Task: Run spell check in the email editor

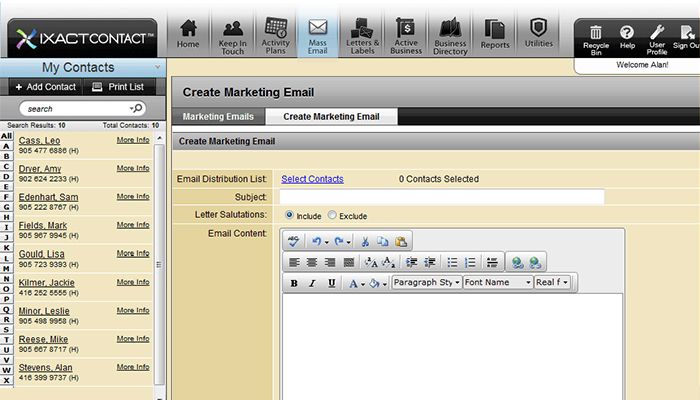Action: (293, 242)
